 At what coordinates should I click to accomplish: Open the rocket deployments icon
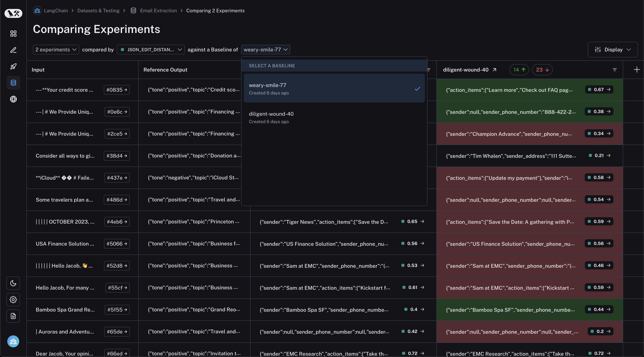pyautogui.click(x=13, y=66)
